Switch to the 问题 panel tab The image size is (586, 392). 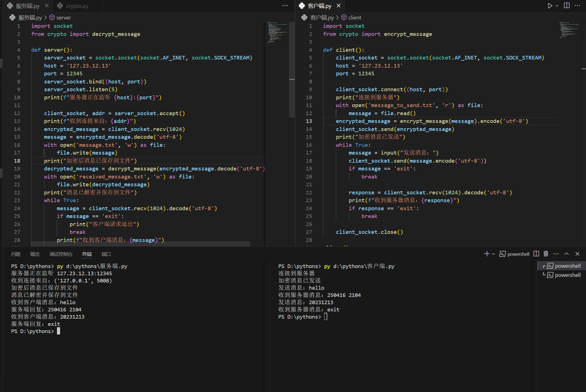(16, 254)
